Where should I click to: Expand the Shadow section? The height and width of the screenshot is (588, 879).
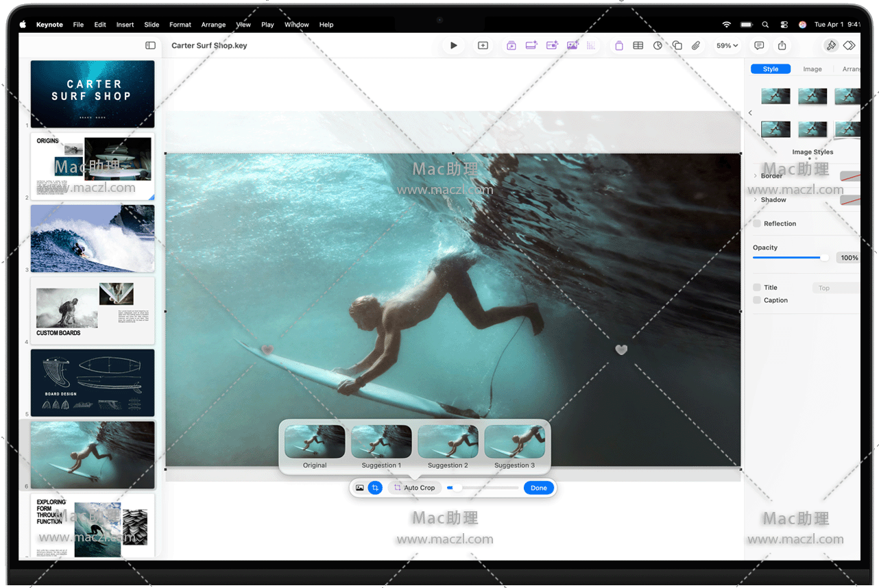pyautogui.click(x=756, y=200)
